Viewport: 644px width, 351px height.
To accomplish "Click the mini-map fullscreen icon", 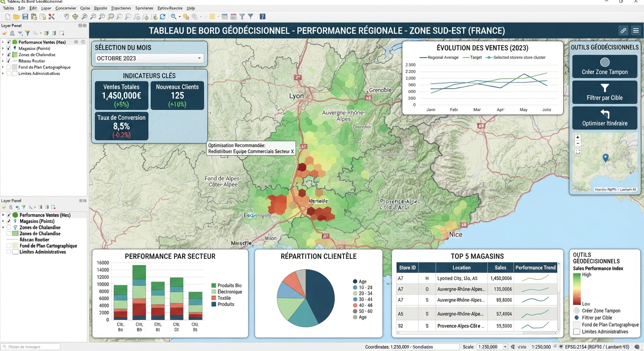I will [578, 151].
